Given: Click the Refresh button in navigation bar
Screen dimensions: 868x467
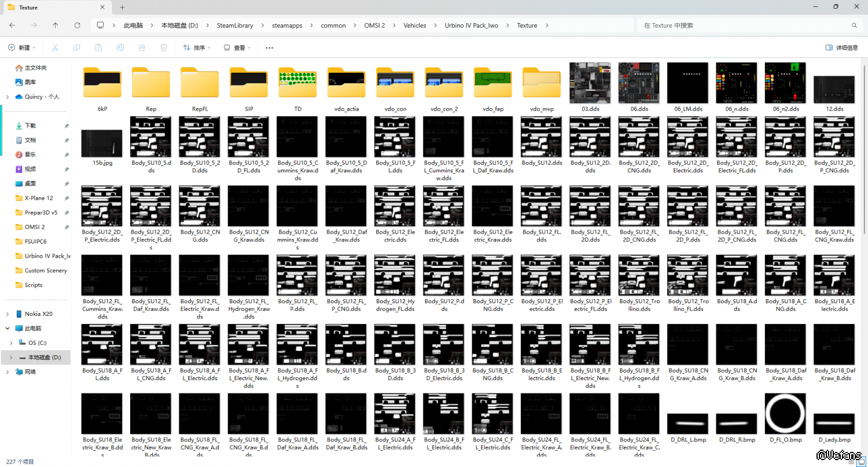Looking at the screenshot, I should (x=77, y=25).
